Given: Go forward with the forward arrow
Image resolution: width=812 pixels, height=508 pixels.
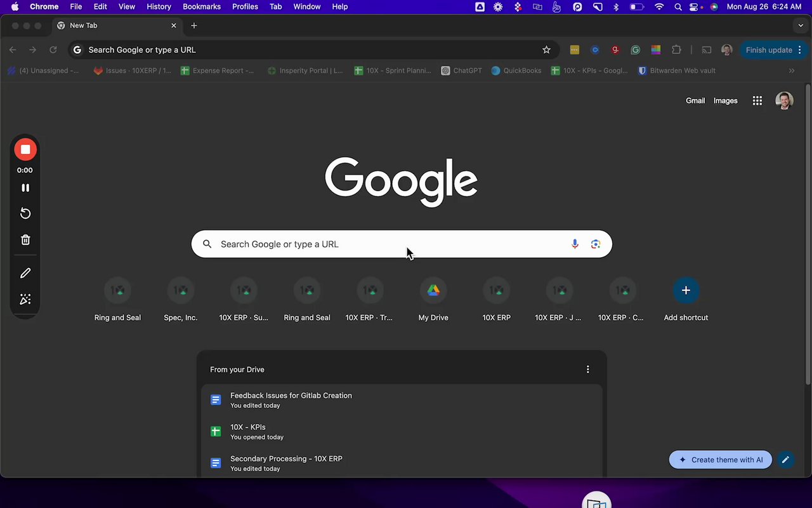Looking at the screenshot, I should coord(33,50).
